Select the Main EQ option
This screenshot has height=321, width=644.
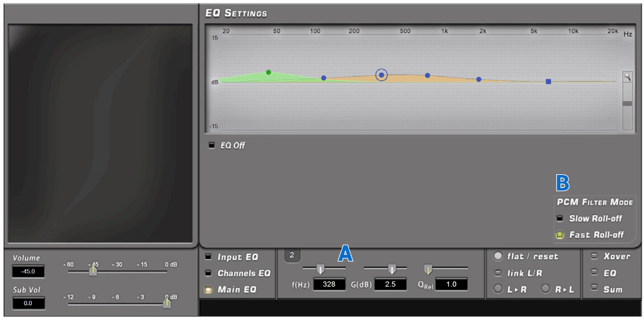click(x=209, y=289)
